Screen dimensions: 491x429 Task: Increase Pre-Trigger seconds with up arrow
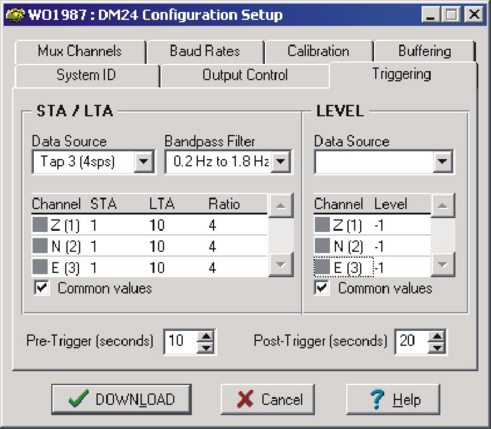click(x=206, y=336)
